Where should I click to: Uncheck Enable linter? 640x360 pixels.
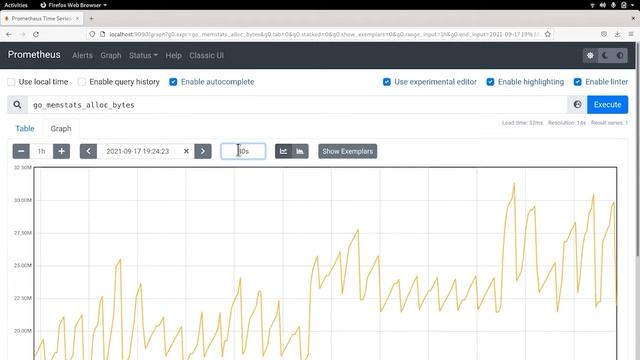point(578,82)
